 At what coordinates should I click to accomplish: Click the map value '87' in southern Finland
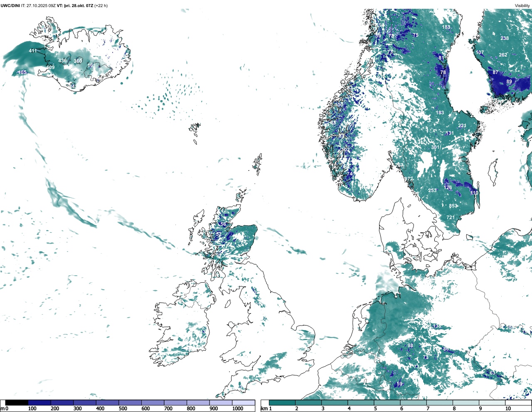click(495, 72)
